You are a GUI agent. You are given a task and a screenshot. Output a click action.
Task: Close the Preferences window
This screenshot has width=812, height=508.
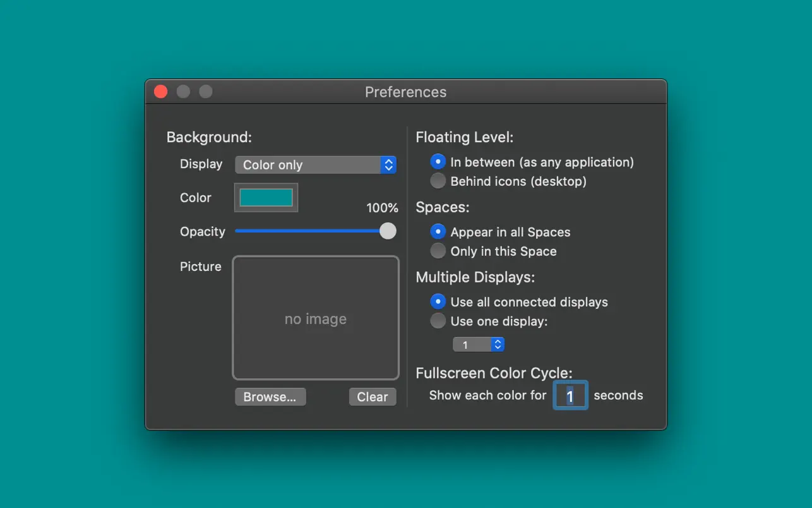click(160, 91)
